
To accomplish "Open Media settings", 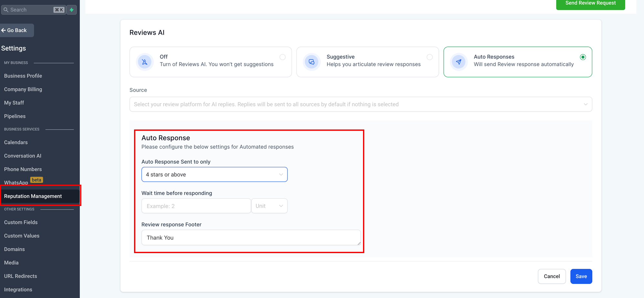I will click(x=11, y=263).
